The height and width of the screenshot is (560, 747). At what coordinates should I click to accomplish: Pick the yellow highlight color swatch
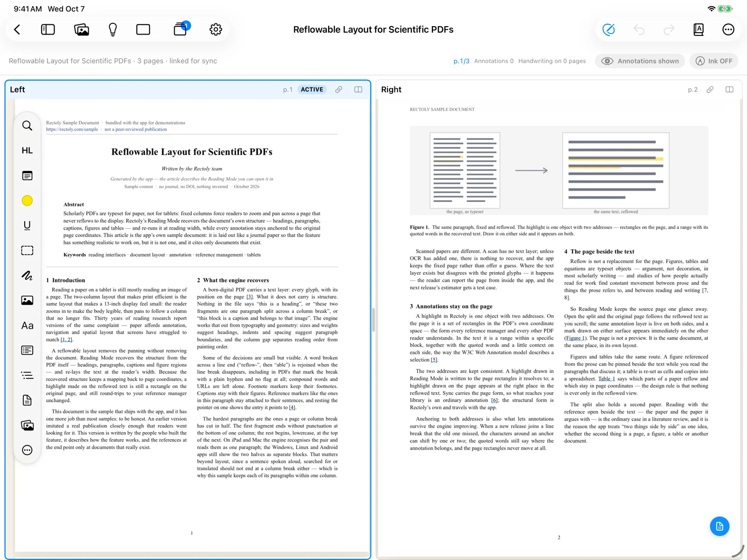(x=27, y=201)
